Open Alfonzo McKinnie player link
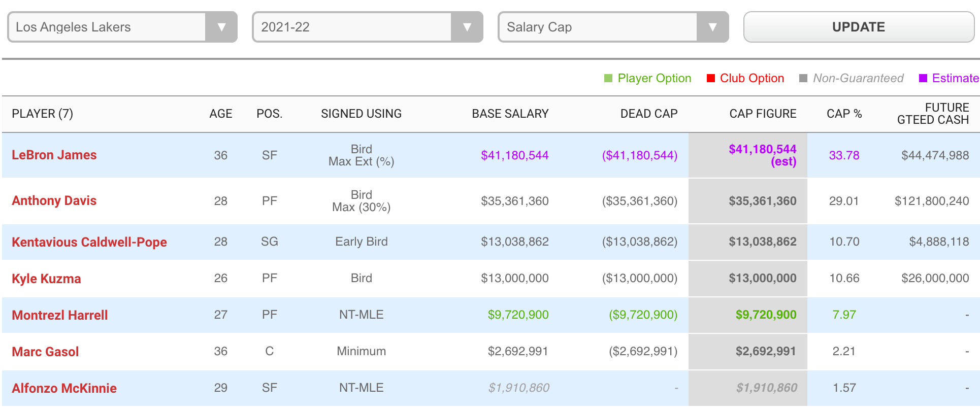 coord(64,388)
